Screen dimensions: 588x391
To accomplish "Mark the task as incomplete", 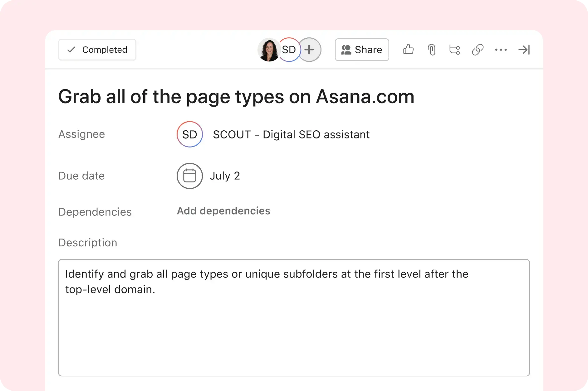I will tap(97, 49).
